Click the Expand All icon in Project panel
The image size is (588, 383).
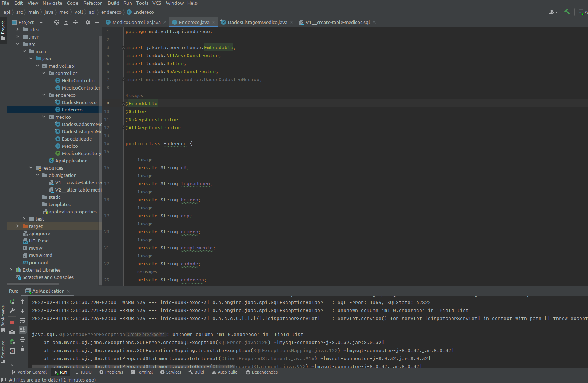point(66,22)
